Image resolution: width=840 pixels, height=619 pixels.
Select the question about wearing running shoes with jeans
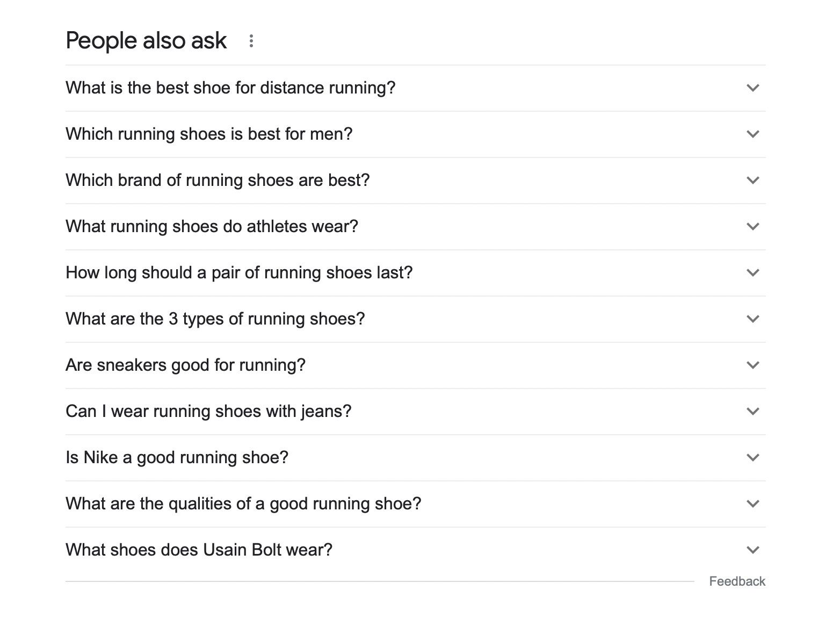point(208,411)
